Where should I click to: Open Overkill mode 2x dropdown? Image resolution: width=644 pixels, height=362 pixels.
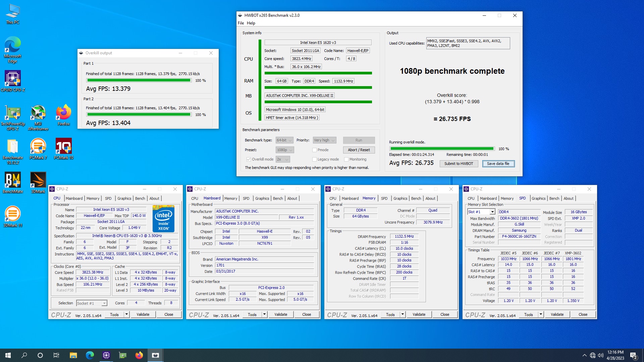tap(283, 159)
